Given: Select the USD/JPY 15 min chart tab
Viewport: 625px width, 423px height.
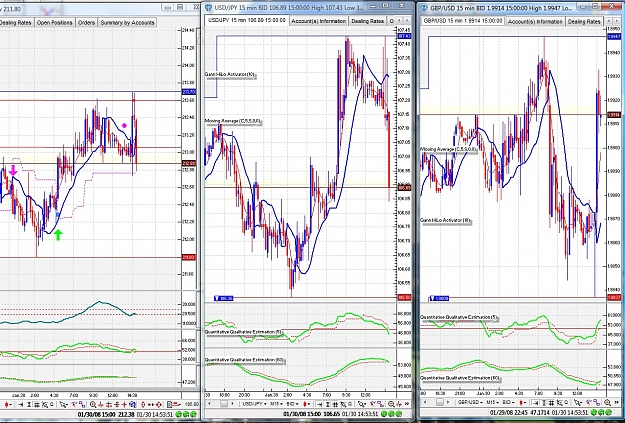Looking at the screenshot, I should (247, 20).
